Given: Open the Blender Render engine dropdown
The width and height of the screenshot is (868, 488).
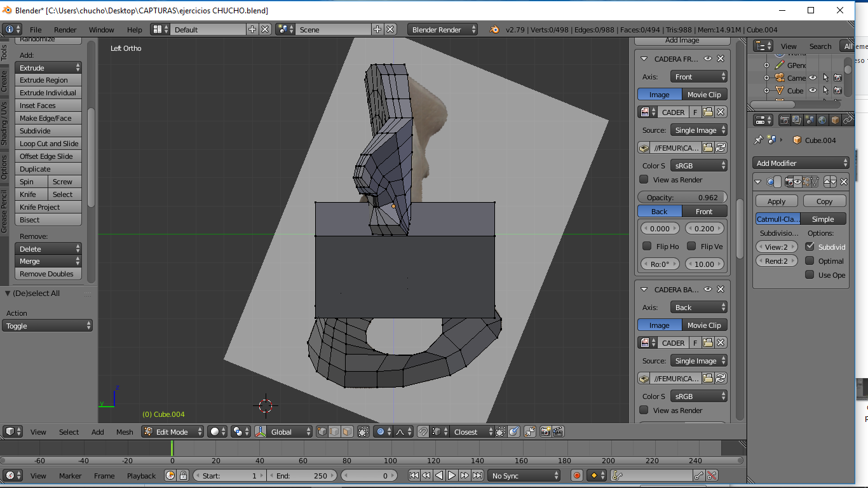Looking at the screenshot, I should click(443, 30).
